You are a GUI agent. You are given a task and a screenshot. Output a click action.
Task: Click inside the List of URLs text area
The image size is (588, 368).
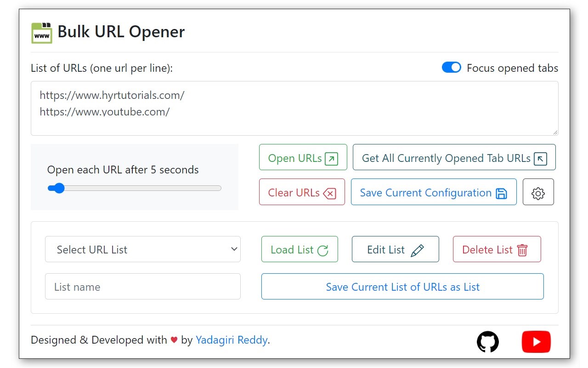click(x=294, y=109)
